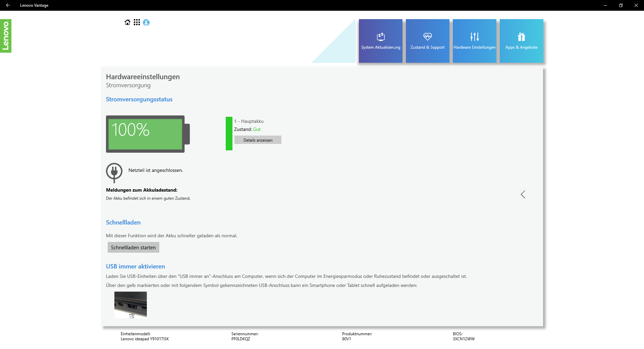Open Apps & Angebote tile
644x349 pixels.
(x=522, y=41)
